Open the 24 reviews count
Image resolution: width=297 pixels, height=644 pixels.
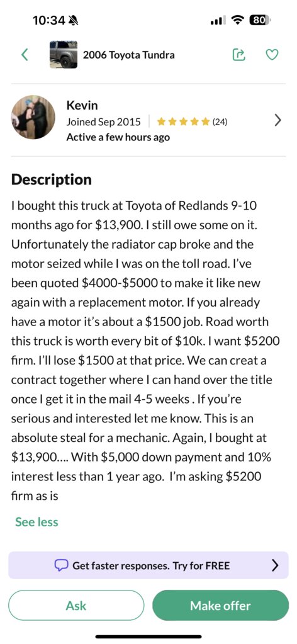coord(220,122)
